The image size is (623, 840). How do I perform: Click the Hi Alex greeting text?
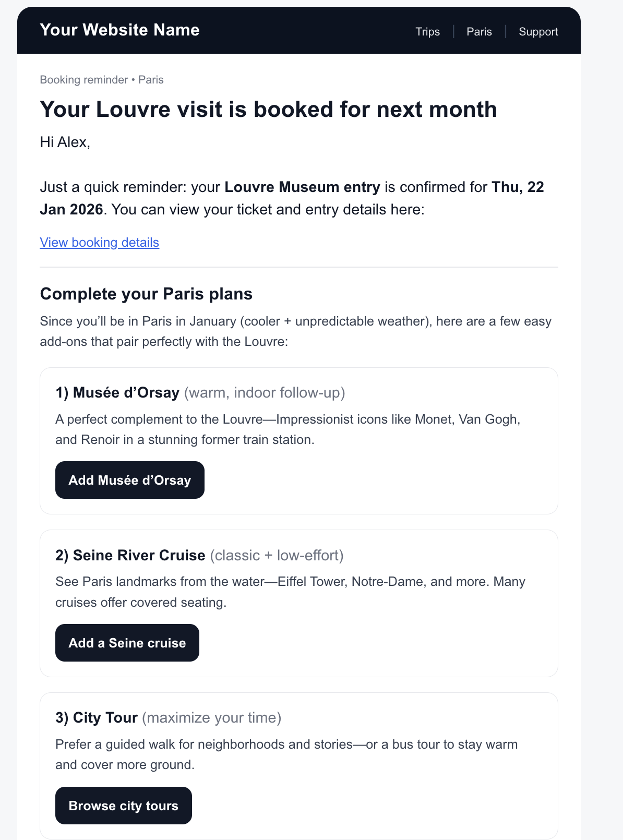tap(65, 142)
